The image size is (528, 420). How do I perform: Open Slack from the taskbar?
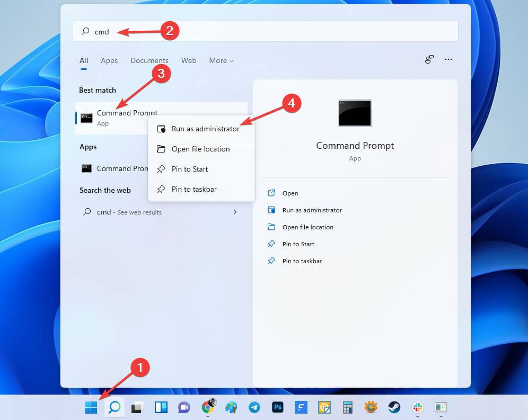click(417, 407)
